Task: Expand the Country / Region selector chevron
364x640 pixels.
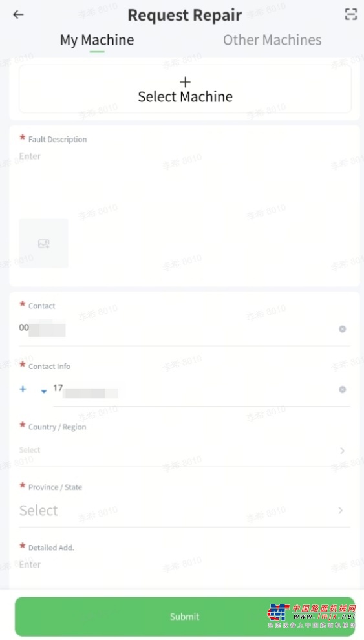Action: coord(342,450)
